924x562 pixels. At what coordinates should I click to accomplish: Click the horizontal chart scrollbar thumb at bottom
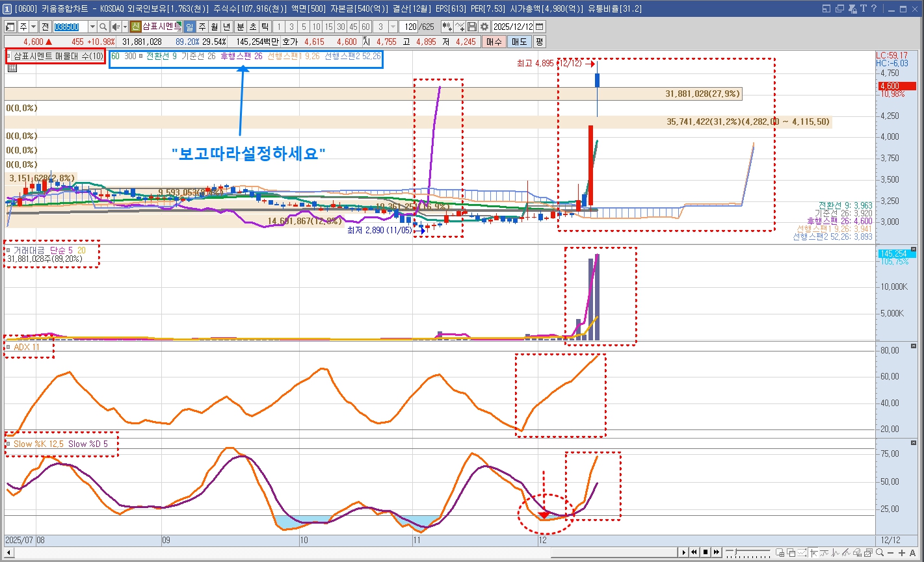click(614, 553)
